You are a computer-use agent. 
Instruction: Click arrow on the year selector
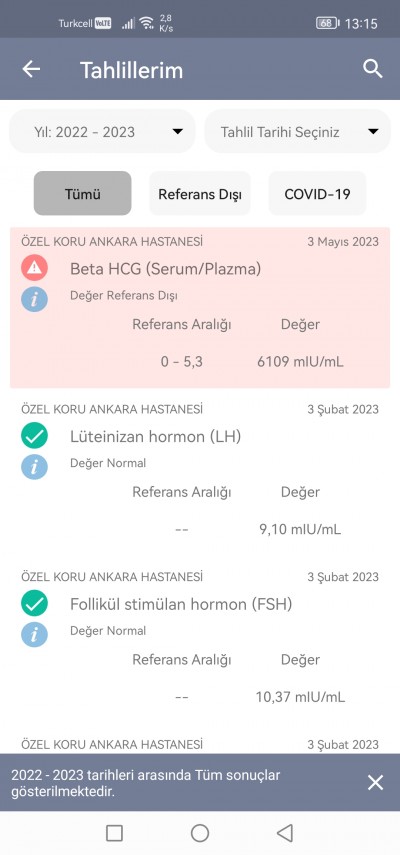[177, 131]
